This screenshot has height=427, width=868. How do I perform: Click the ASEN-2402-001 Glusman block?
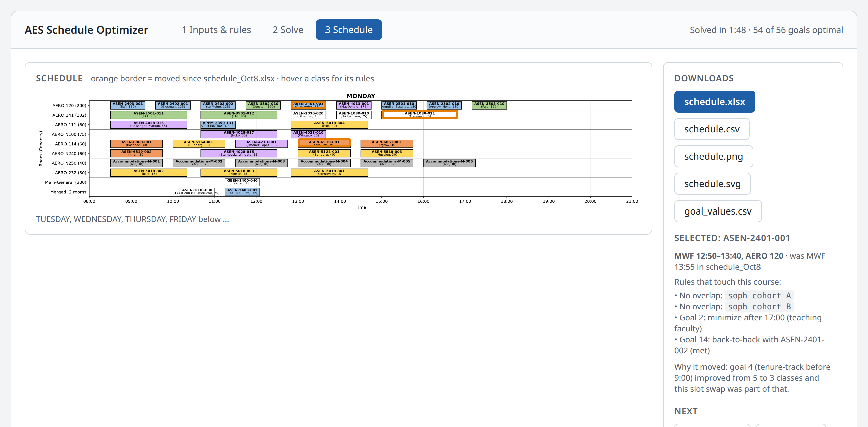173,105
